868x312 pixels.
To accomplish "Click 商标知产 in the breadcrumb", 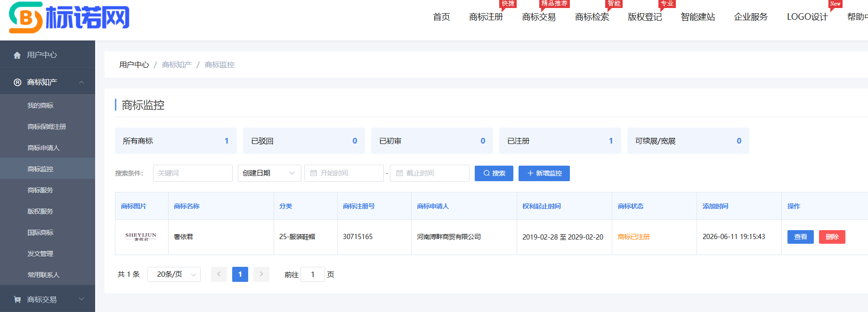I will (177, 65).
